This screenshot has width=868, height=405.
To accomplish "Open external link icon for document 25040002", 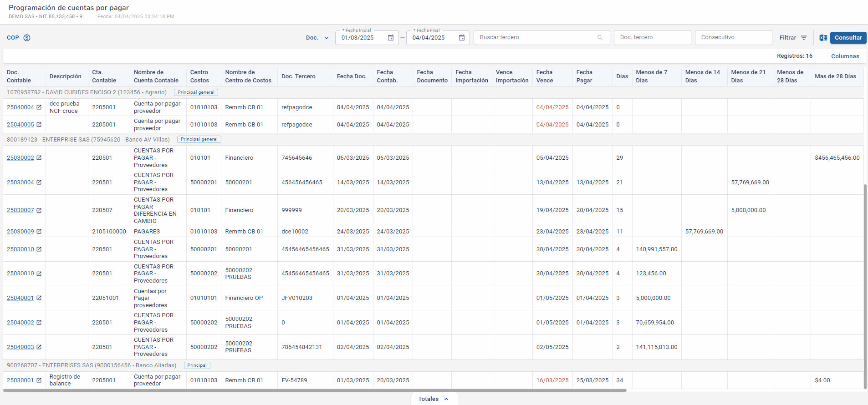I will coord(39,323).
